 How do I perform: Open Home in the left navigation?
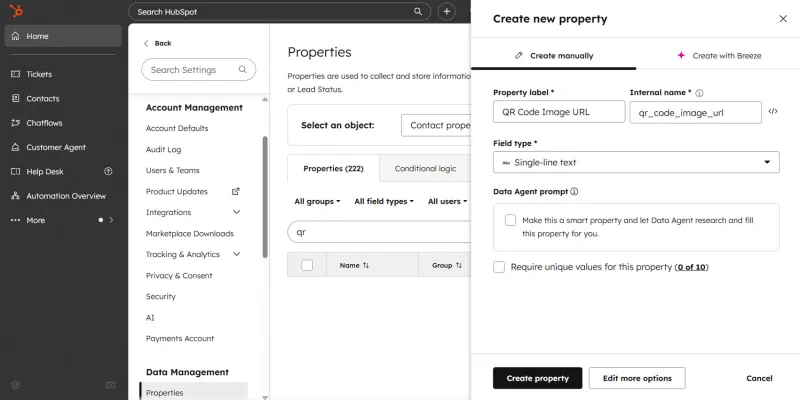pyautogui.click(x=63, y=36)
